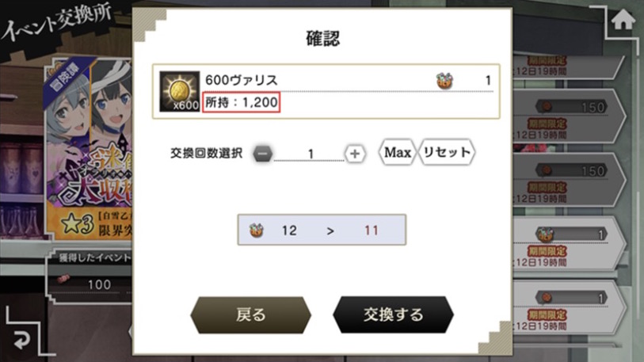
Task: Decrease exchange count with minus button
Action: click(x=262, y=154)
